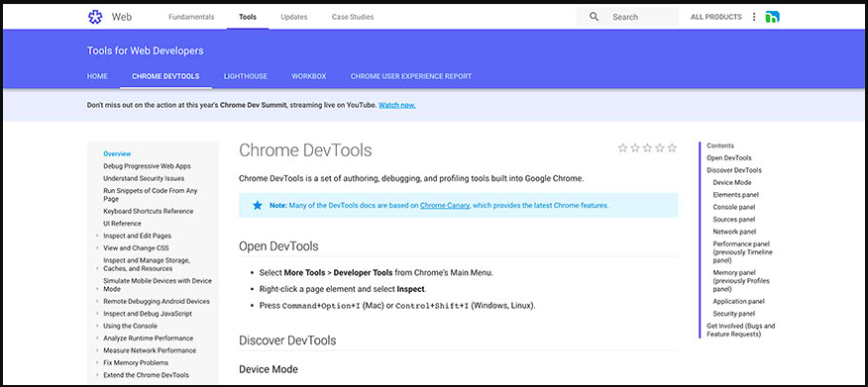Expand Remote Debugging Android Devices section

[x=97, y=301]
